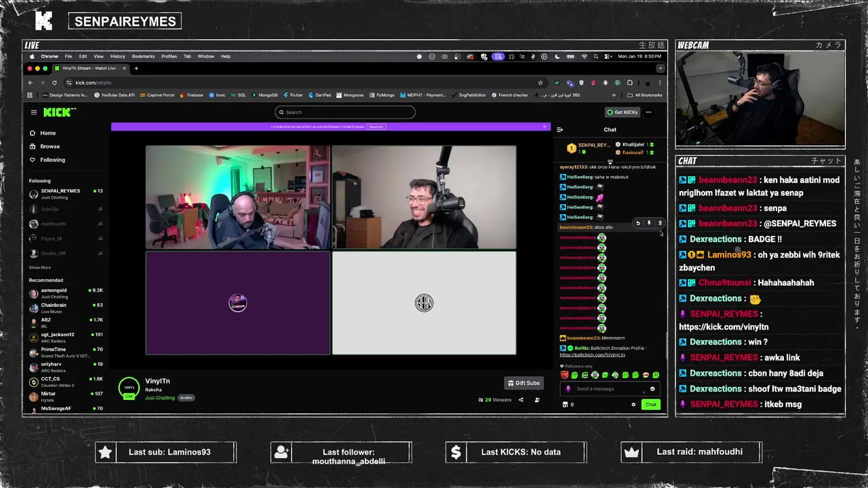This screenshot has height=488, width=868.
Task: Click the Gift Subs button
Action: pos(524,383)
